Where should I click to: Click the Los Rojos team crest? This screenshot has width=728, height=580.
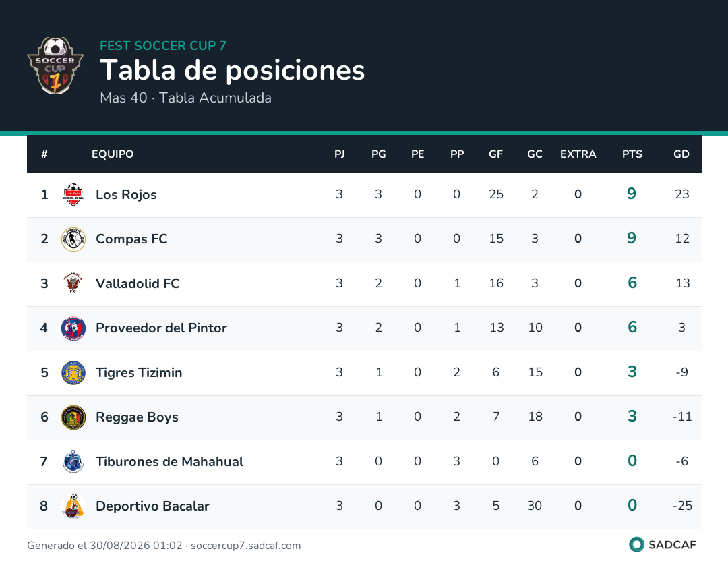pos(73,195)
